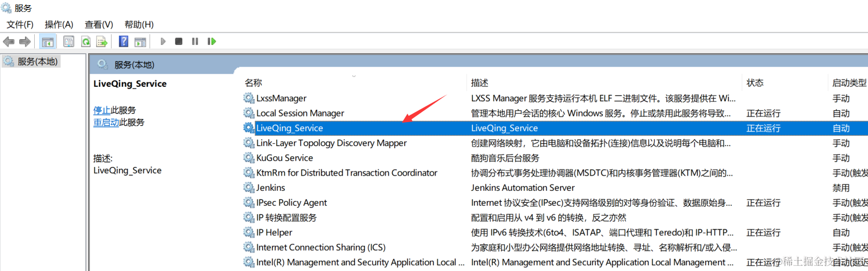Select Intel(R) Management and Security Application name

click(x=360, y=262)
